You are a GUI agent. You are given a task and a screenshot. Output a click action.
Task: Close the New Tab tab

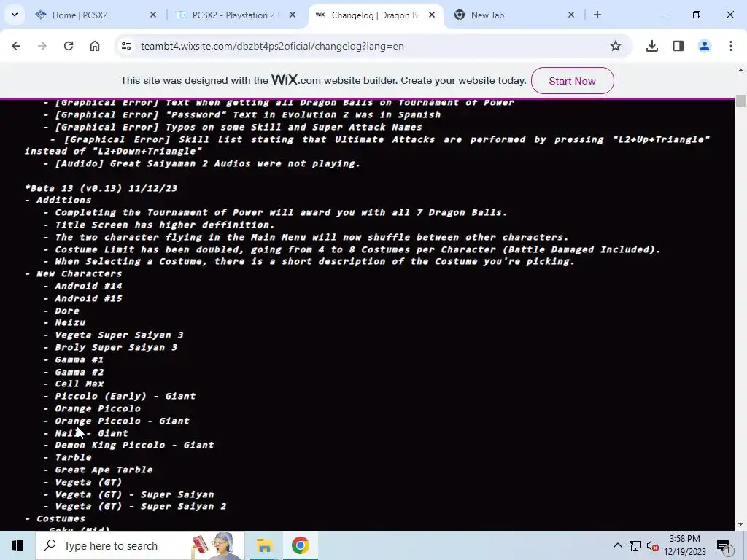(x=571, y=15)
